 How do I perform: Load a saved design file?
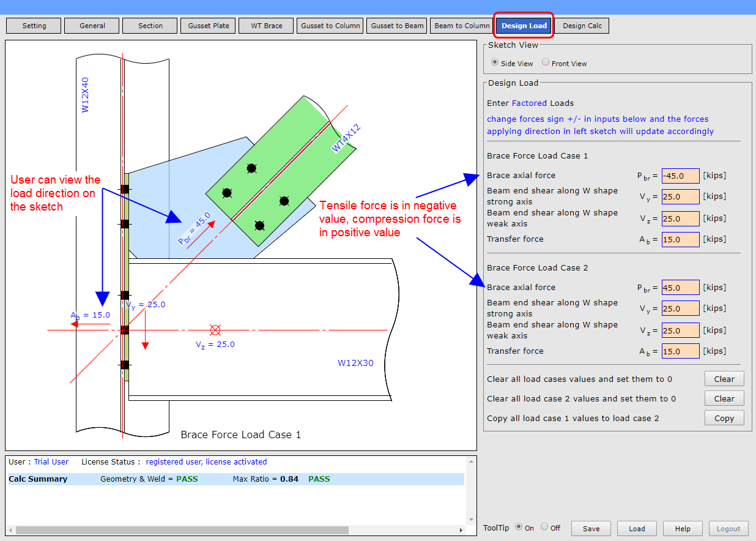point(637,528)
